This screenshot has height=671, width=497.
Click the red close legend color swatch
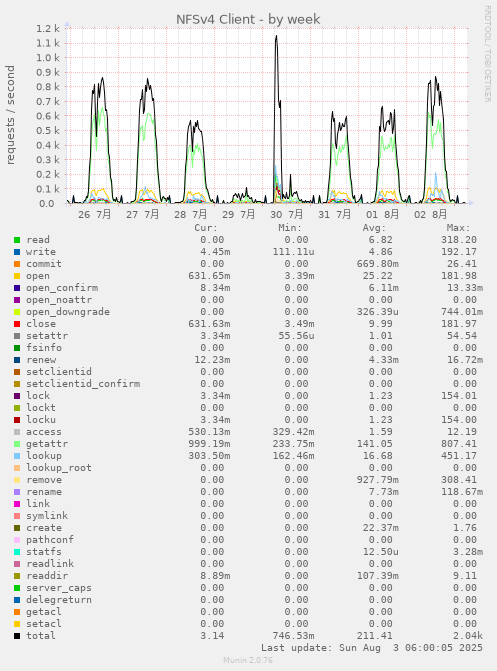pos(17,324)
